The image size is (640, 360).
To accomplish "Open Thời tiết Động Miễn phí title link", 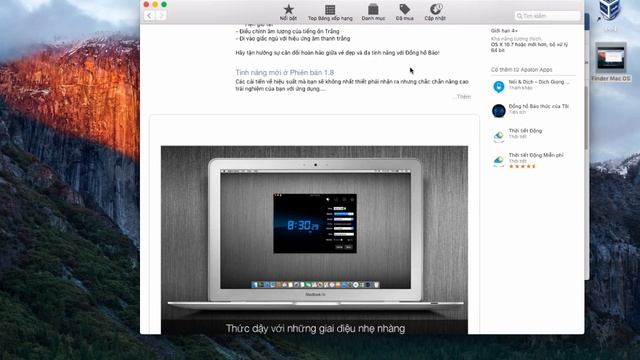I will pyautogui.click(x=536, y=155).
